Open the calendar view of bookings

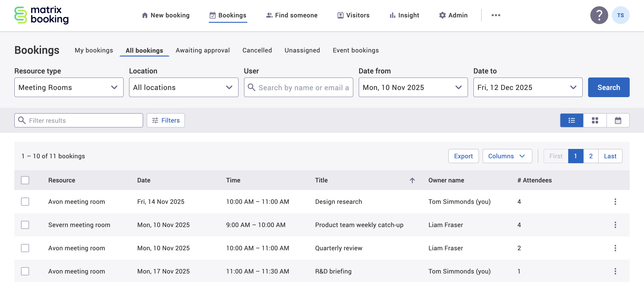coord(618,120)
